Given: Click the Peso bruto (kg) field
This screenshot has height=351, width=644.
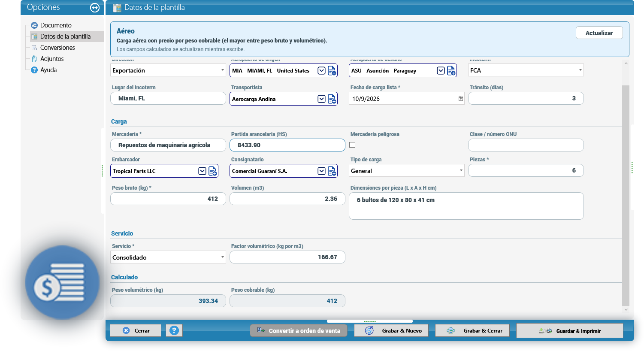Looking at the screenshot, I should (x=168, y=199).
